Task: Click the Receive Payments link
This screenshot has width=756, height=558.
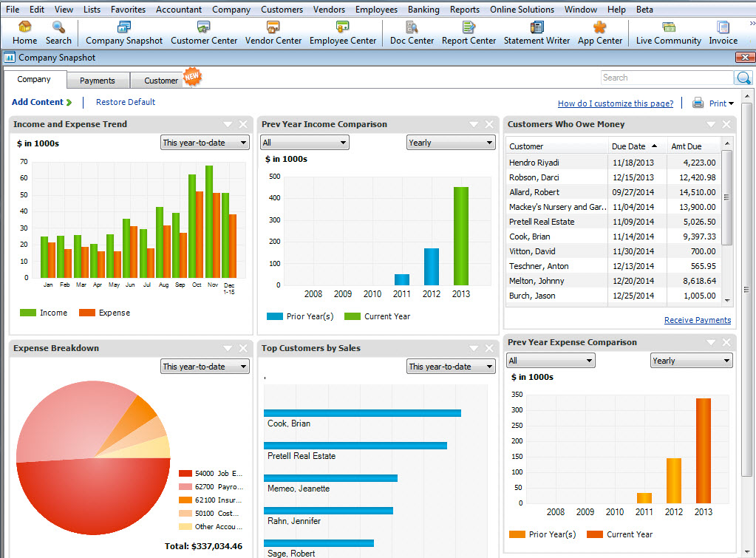Action: coord(697,320)
